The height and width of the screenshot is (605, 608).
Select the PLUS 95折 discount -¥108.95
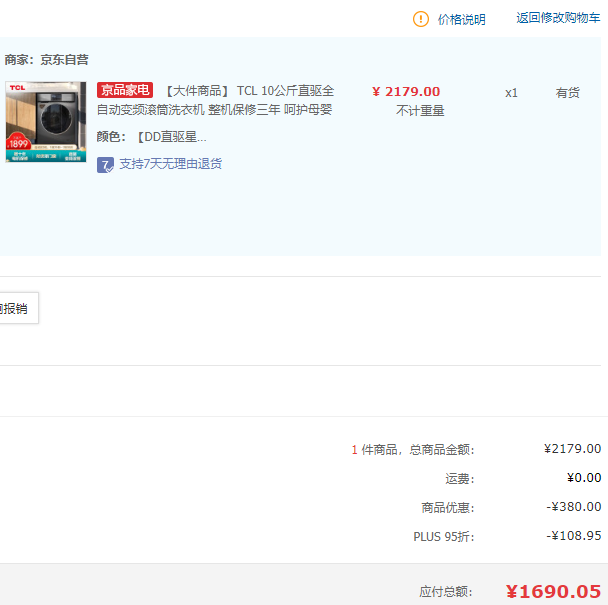[574, 536]
